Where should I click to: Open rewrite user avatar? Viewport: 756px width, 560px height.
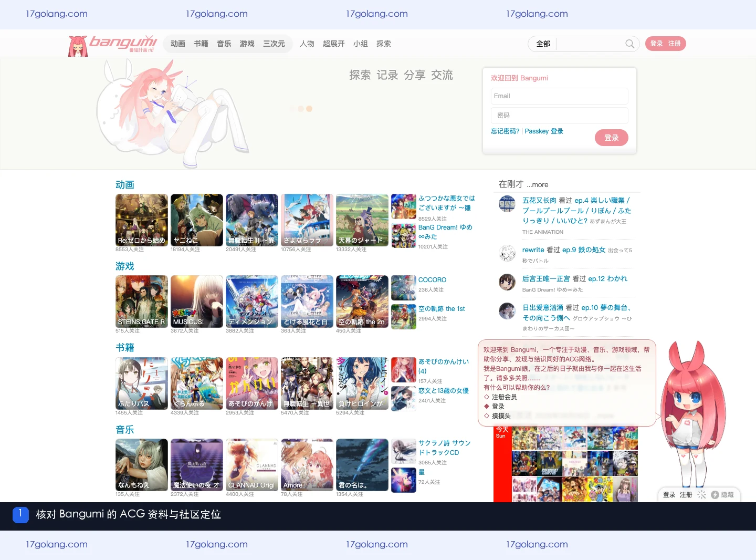coord(507,253)
